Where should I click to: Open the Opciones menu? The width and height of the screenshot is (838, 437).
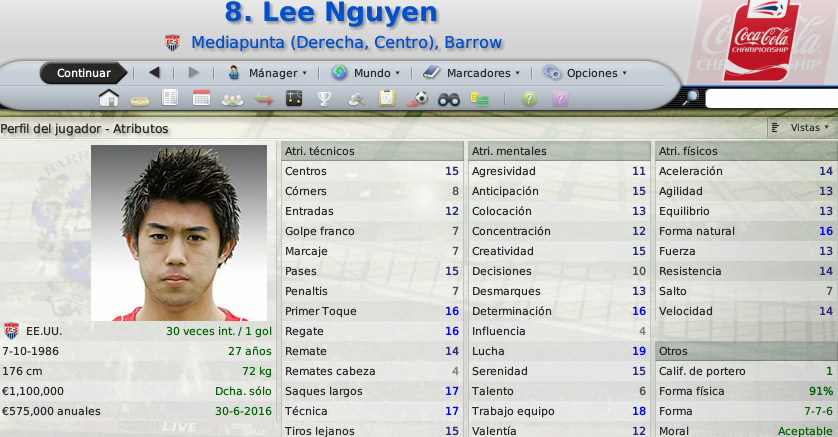(x=585, y=73)
